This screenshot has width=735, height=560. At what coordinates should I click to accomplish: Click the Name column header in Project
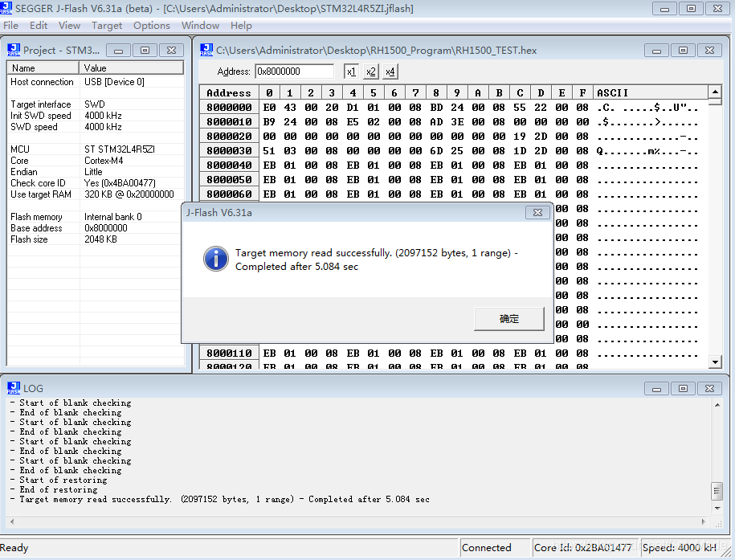[x=43, y=68]
